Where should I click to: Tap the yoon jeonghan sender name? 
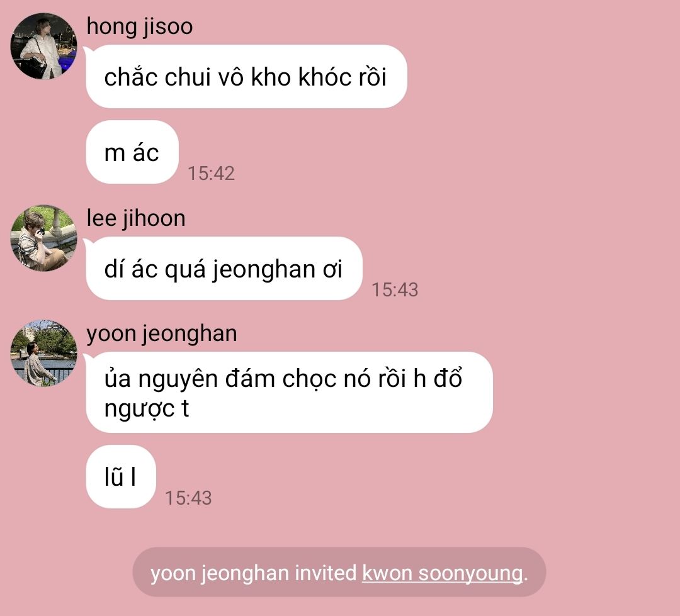pos(162,333)
